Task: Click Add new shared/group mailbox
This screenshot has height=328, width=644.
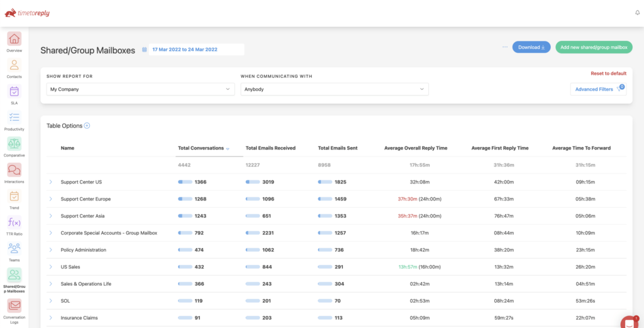Action: [x=594, y=47]
